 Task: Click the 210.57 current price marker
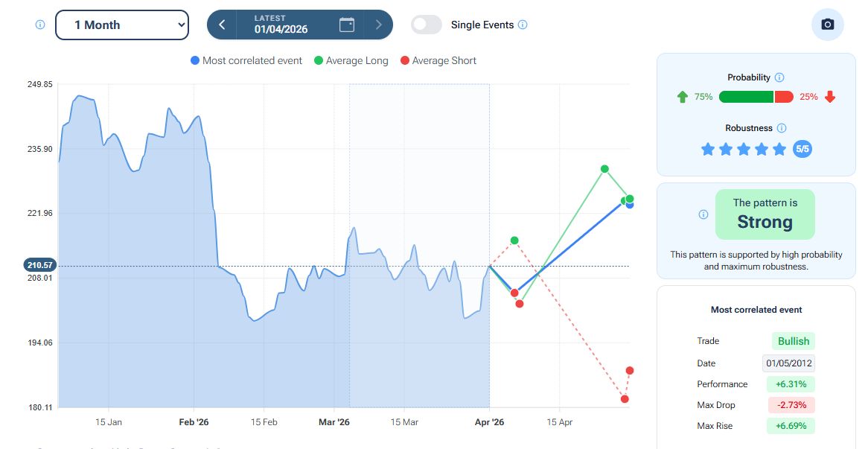(40, 265)
